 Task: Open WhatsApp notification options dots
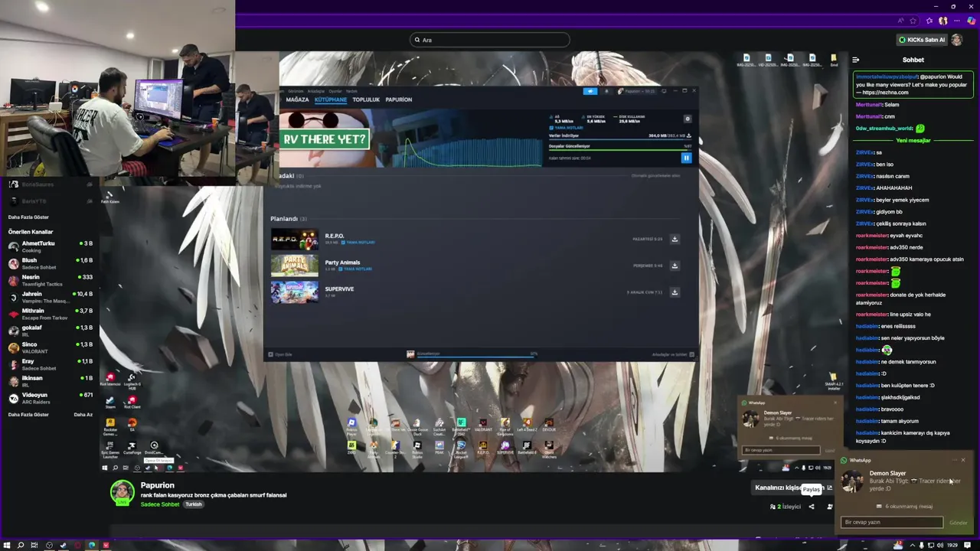(954, 460)
